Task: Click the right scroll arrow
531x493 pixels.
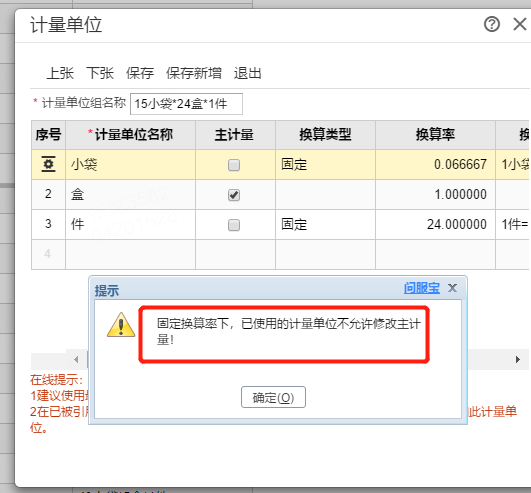Action: pos(517,359)
